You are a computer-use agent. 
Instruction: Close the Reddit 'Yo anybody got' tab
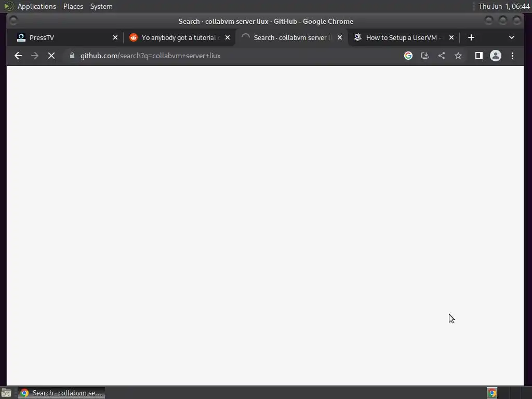click(228, 37)
